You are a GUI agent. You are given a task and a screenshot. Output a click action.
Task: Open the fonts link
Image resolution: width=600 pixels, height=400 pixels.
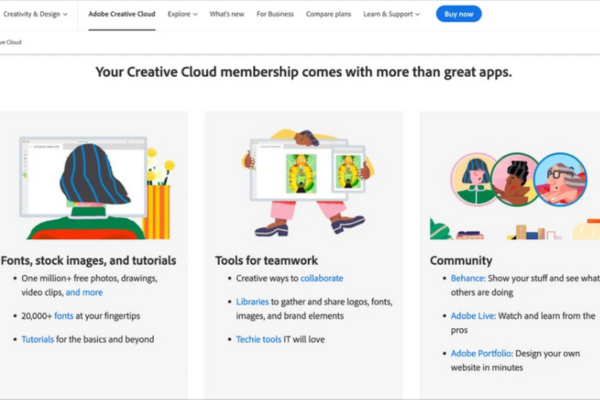coord(64,316)
